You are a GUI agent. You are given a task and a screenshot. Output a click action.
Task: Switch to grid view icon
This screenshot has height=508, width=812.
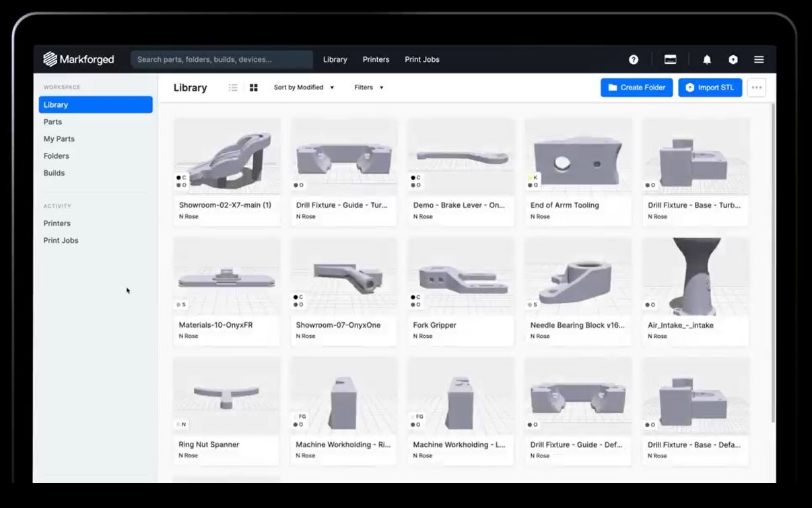[254, 87]
